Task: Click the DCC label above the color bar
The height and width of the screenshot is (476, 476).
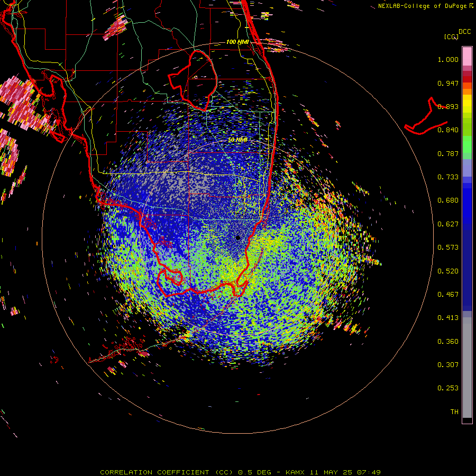Action: 464,32
